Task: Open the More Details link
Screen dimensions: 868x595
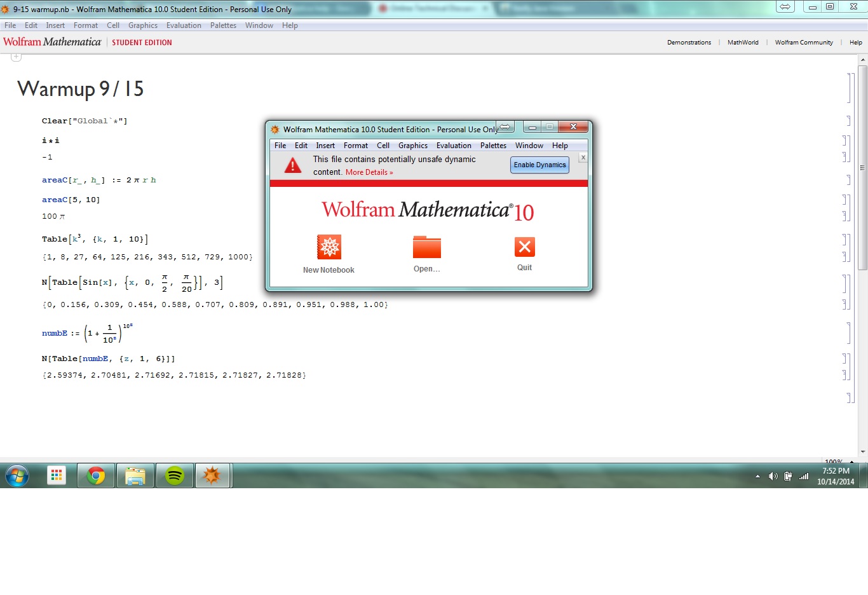Action: pos(369,172)
